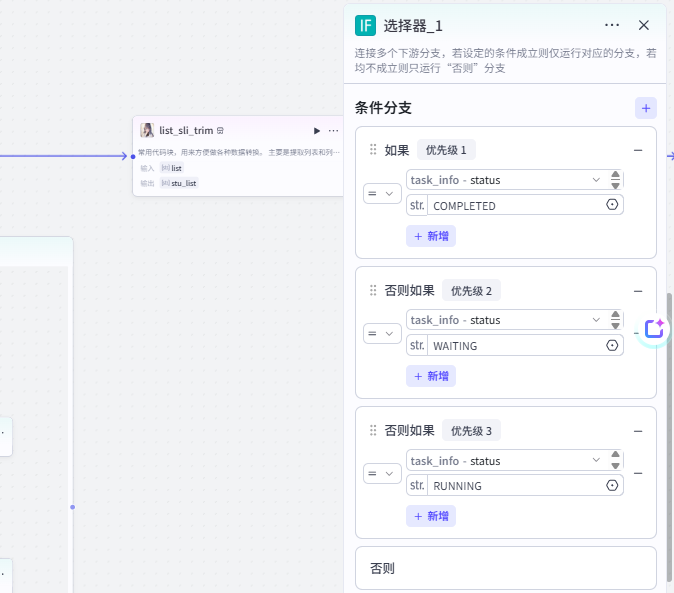Screen dimensions: 674x593
Task: Remove the 优先级 1 branch
Action: pos(638,150)
